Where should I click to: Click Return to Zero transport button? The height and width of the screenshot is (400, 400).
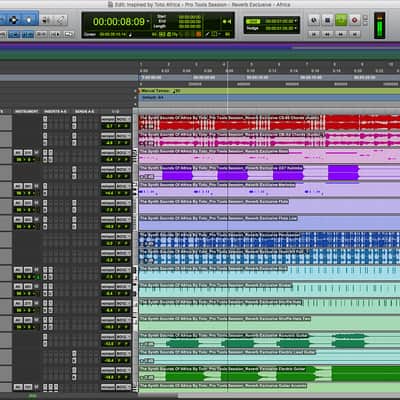click(x=313, y=34)
